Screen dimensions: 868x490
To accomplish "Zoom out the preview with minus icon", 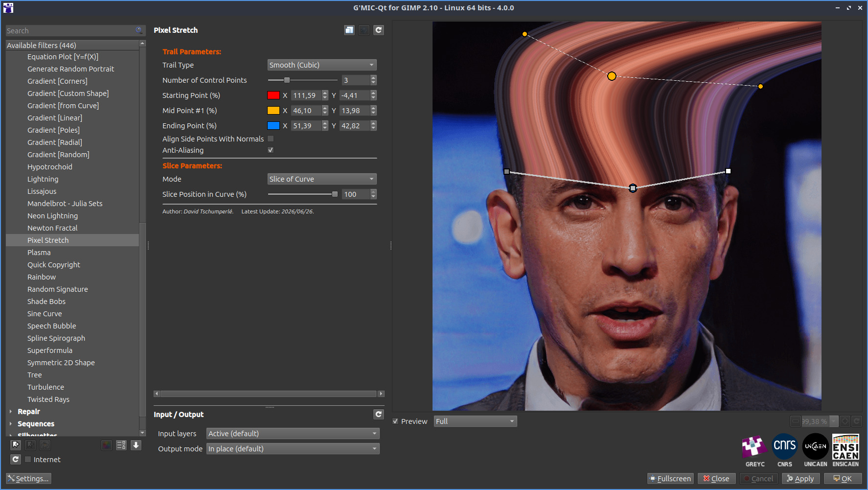I will click(796, 421).
